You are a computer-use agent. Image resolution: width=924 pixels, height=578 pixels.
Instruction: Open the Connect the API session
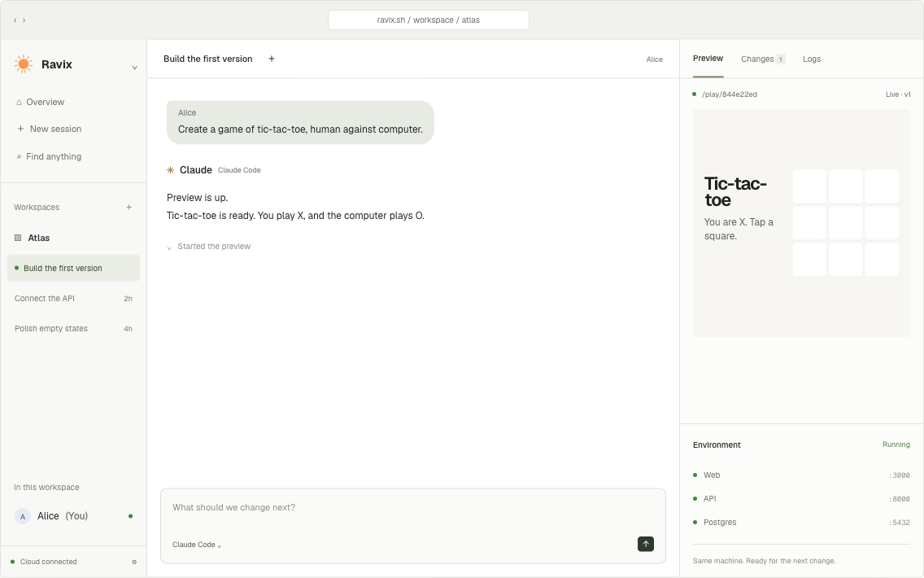click(74, 299)
